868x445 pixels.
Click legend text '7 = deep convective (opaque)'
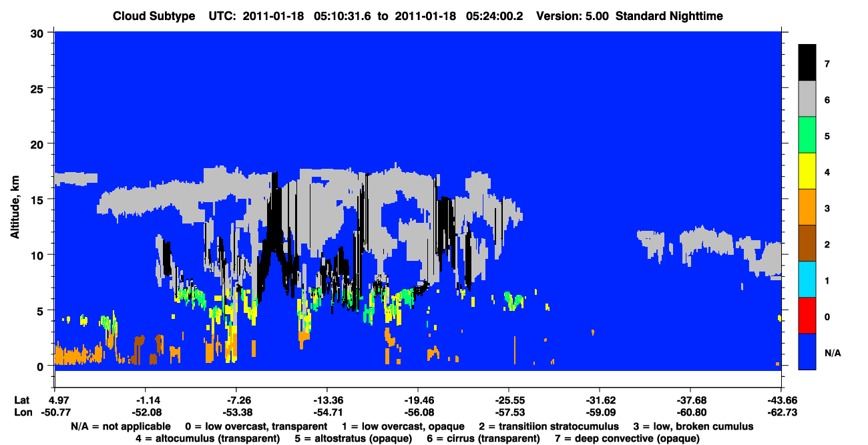tap(628, 438)
